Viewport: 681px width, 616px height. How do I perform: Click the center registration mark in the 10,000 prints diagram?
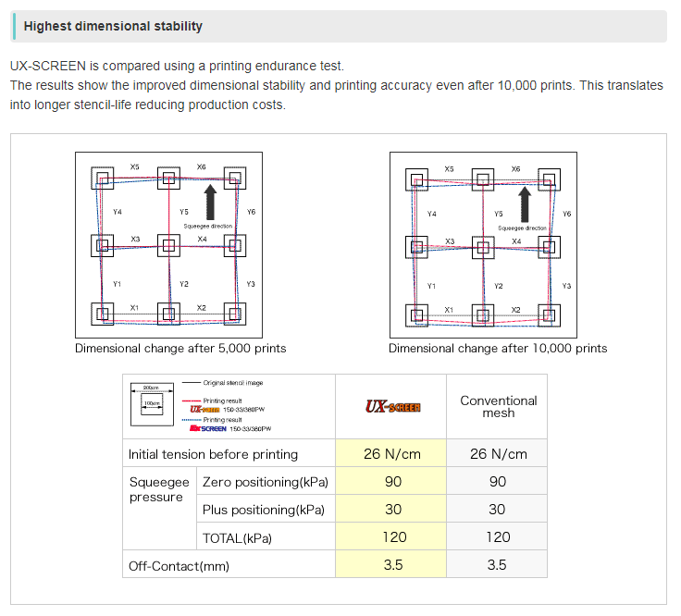(x=483, y=246)
